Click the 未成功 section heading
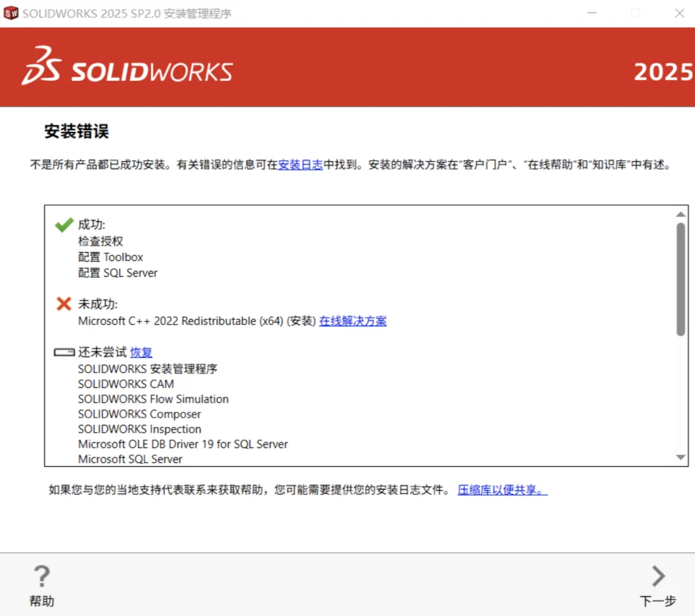Viewport: 695px width, 616px height. click(98, 304)
